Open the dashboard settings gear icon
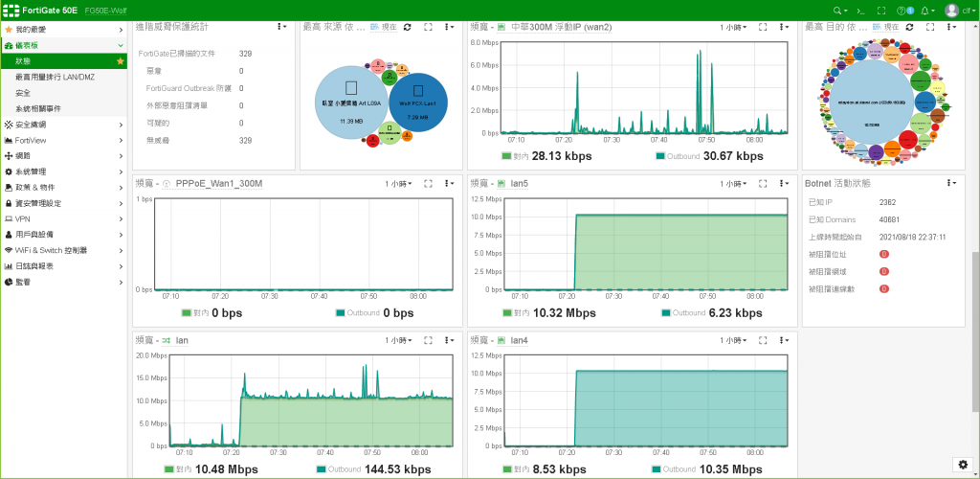This screenshot has width=980, height=479. [963, 465]
